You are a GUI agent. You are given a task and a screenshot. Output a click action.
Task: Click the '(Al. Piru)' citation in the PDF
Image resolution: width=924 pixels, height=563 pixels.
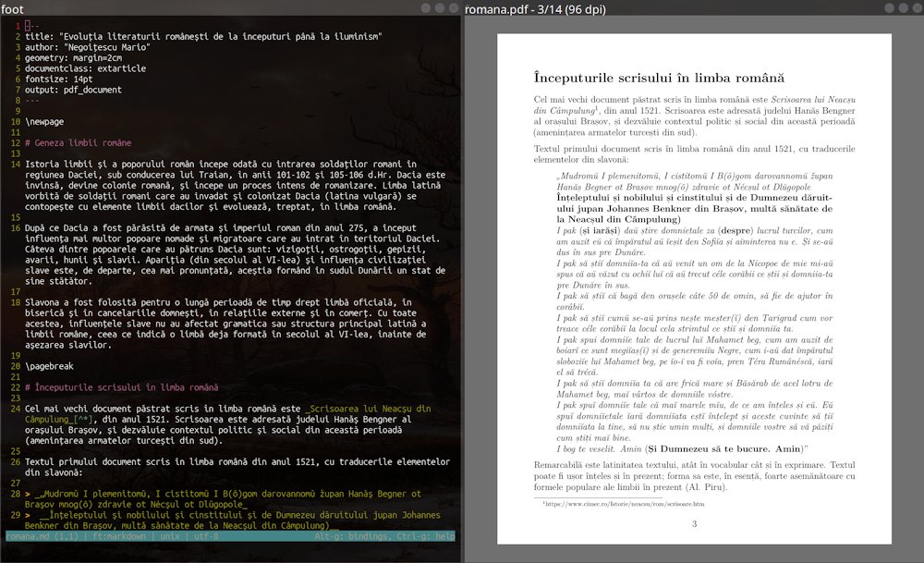pyautogui.click(x=706, y=487)
